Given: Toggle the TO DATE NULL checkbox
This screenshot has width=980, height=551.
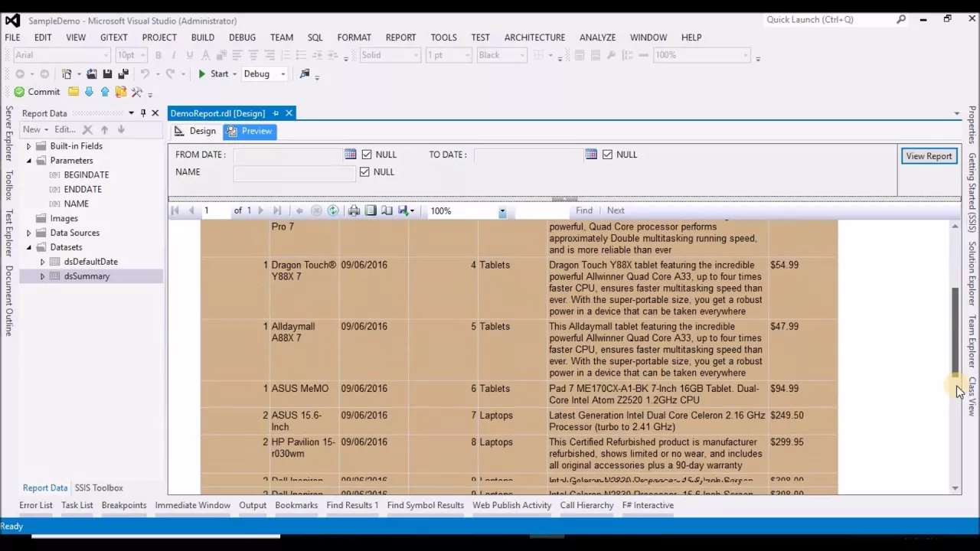Looking at the screenshot, I should pyautogui.click(x=607, y=155).
